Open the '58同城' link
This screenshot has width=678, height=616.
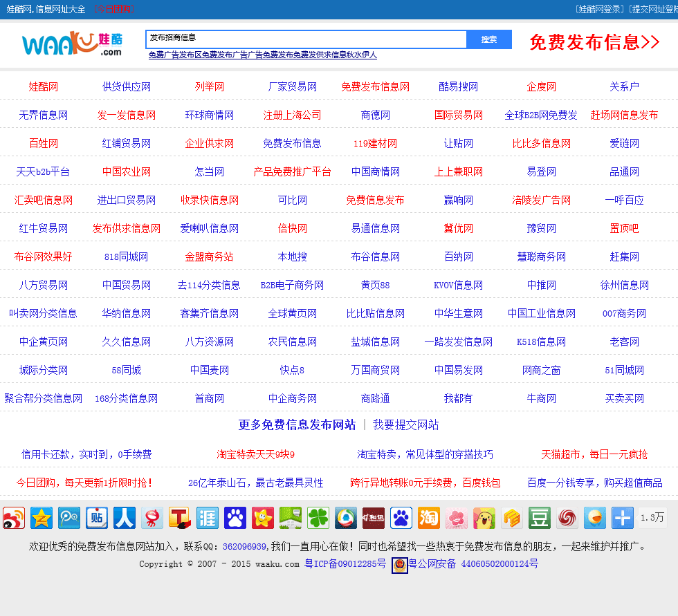tap(126, 370)
